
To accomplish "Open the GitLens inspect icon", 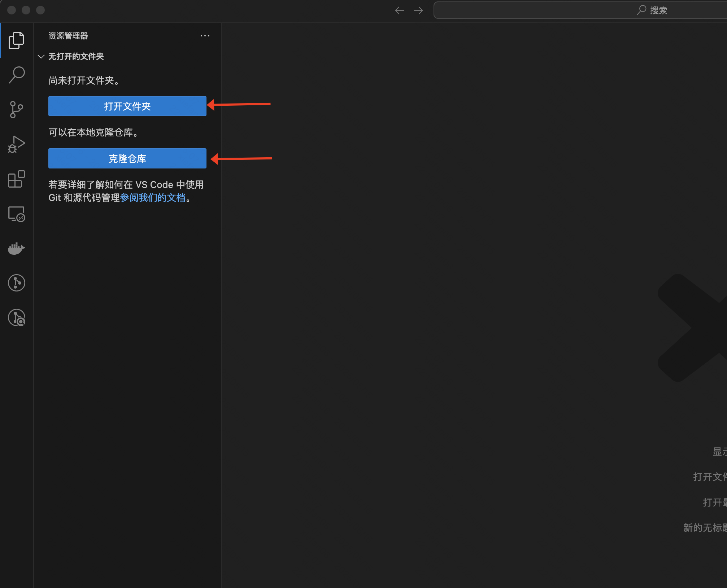I will tap(16, 317).
